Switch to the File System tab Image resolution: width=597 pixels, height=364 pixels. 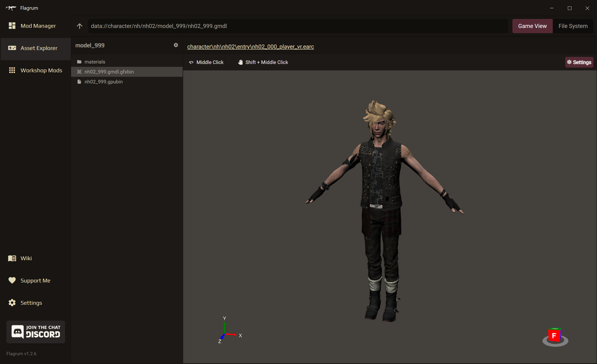point(573,26)
